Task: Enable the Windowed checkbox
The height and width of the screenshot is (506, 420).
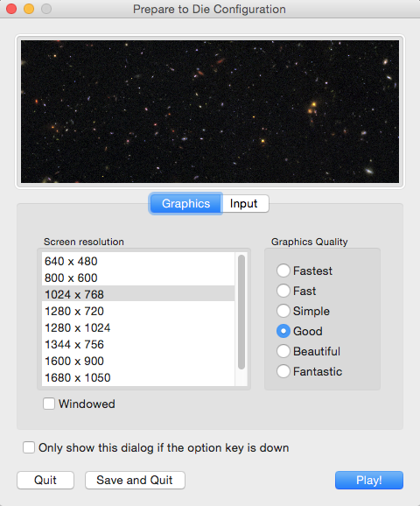Action: [x=49, y=404]
